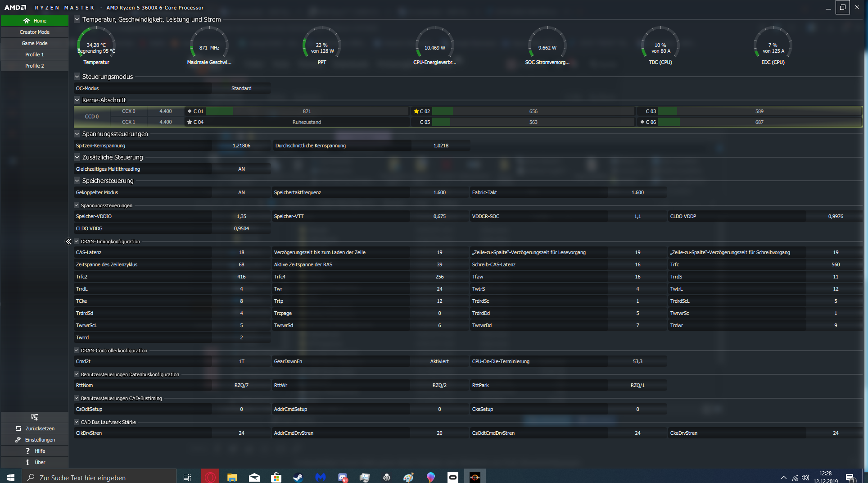Open the Über info page
The height and width of the screenshot is (483, 868).
pos(35,462)
